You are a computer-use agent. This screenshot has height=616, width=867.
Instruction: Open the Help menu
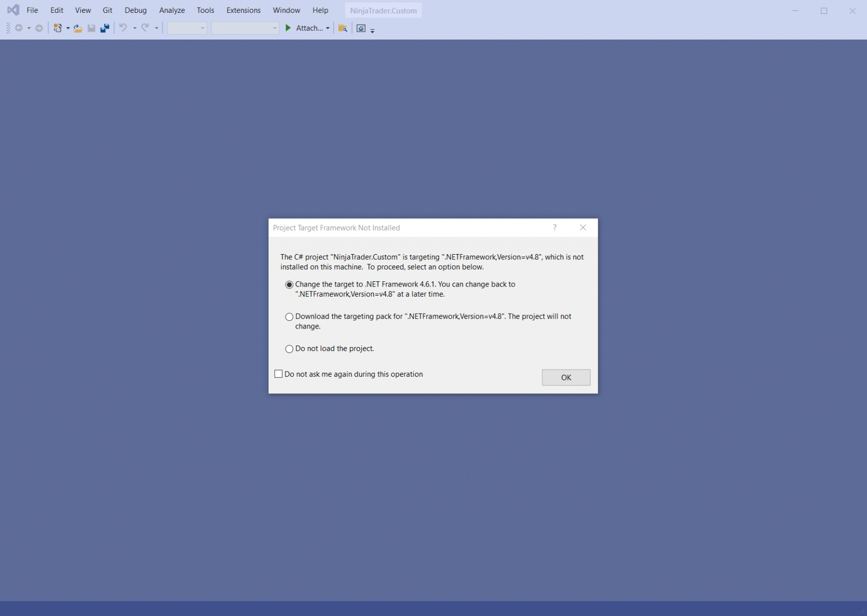321,10
